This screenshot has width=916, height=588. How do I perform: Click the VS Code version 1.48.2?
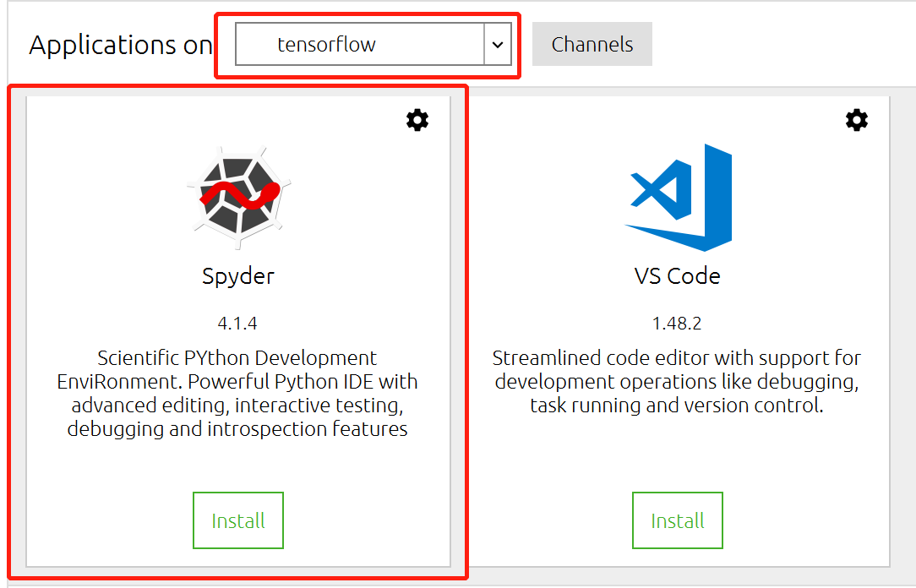(677, 324)
